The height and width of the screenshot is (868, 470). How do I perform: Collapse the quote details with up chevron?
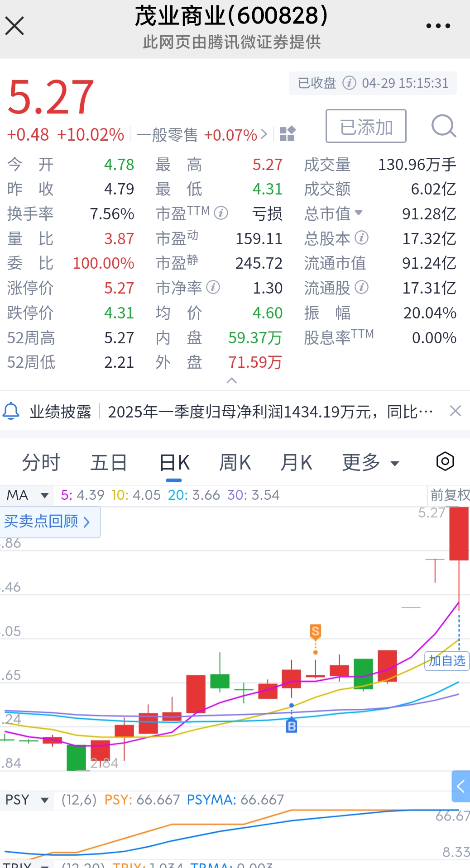click(x=231, y=380)
